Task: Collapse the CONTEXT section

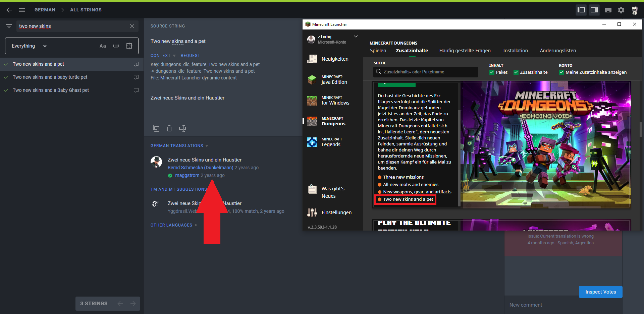Action: pos(163,56)
